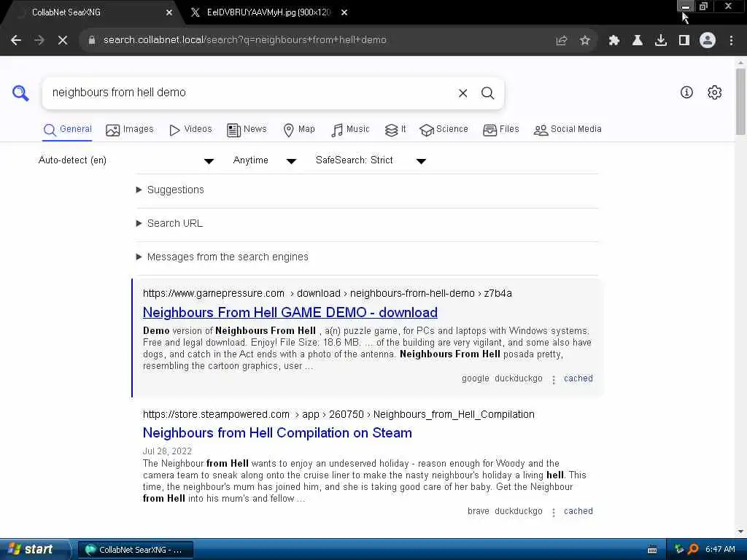
Task: Click the 6:47 AM clock
Action: [x=720, y=550]
